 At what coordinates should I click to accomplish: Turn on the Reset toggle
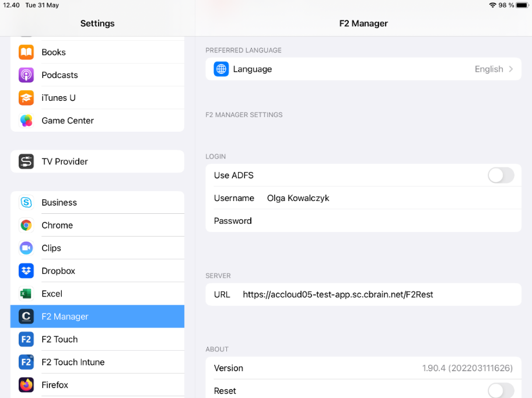point(501,390)
